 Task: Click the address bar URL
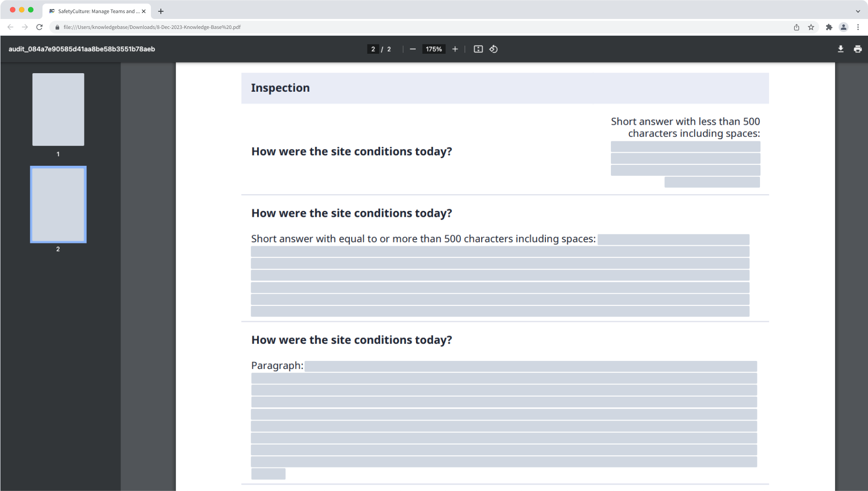pyautogui.click(x=152, y=27)
